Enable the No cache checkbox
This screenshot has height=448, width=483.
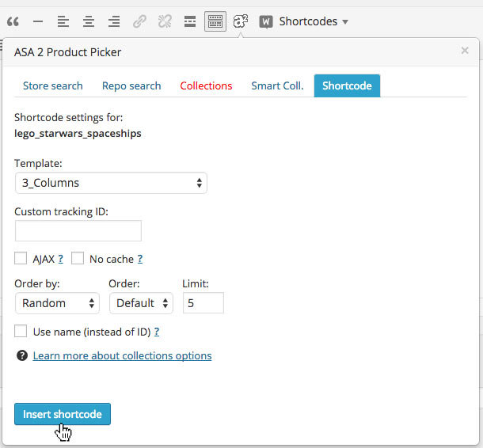pyautogui.click(x=78, y=258)
